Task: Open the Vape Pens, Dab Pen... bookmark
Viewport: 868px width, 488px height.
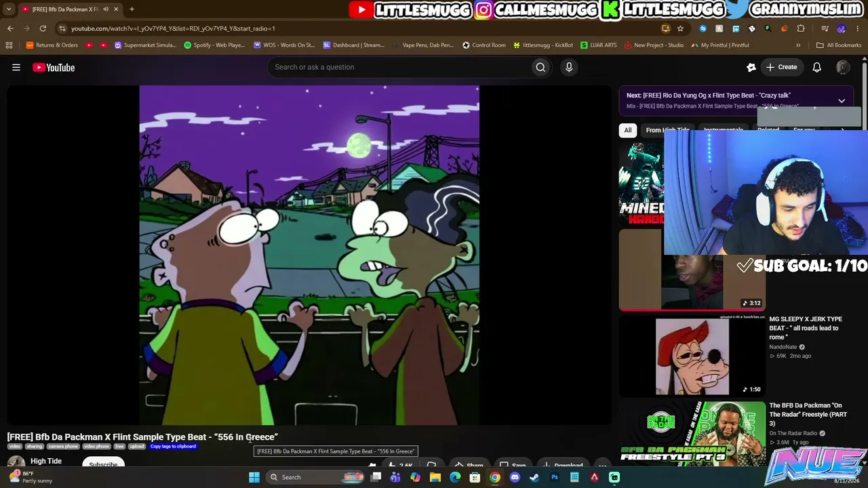Action: [x=423, y=45]
